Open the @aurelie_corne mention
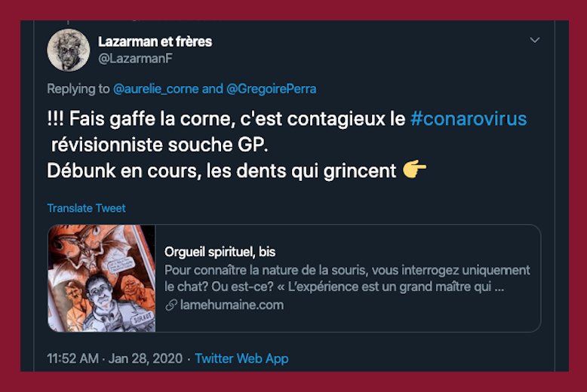This screenshot has height=392, width=587. (x=156, y=89)
